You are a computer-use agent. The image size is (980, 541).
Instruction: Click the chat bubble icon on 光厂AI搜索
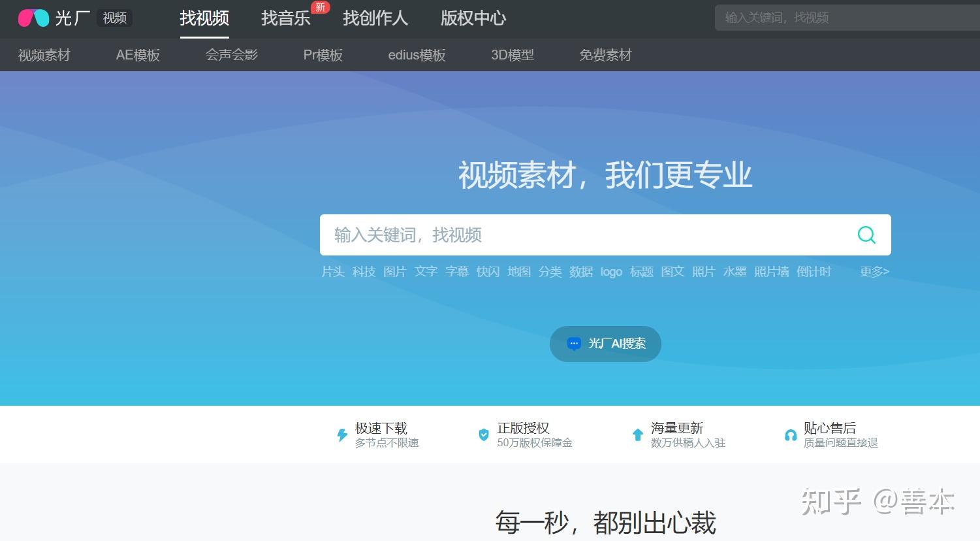[574, 344]
